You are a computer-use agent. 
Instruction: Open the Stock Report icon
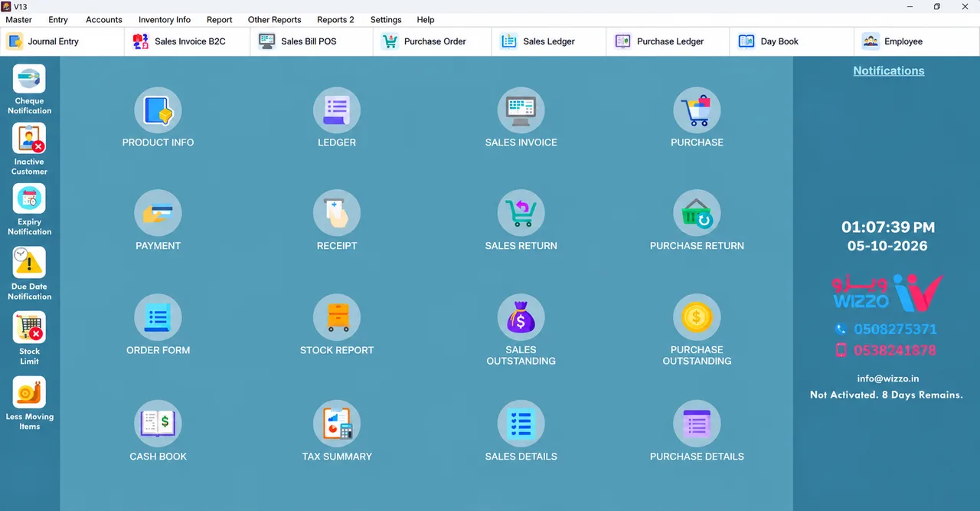pyautogui.click(x=337, y=317)
